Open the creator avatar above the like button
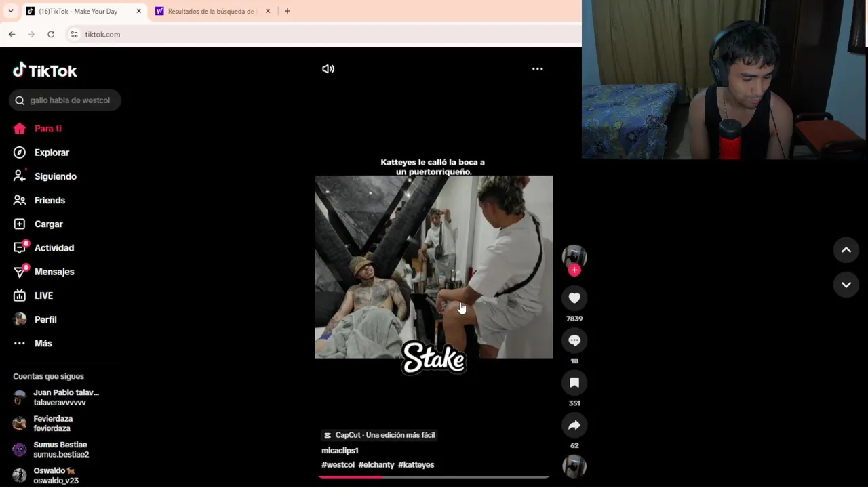868x488 pixels. pos(574,256)
